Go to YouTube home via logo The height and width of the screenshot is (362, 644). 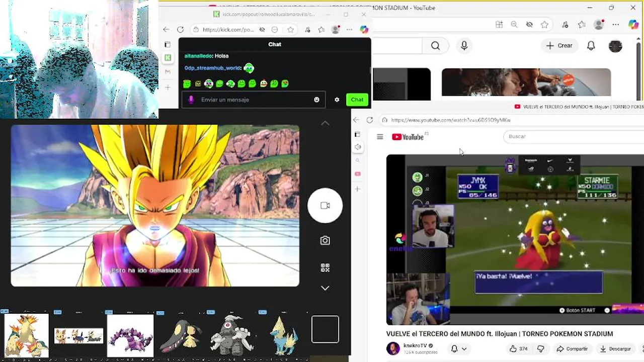pyautogui.click(x=408, y=137)
